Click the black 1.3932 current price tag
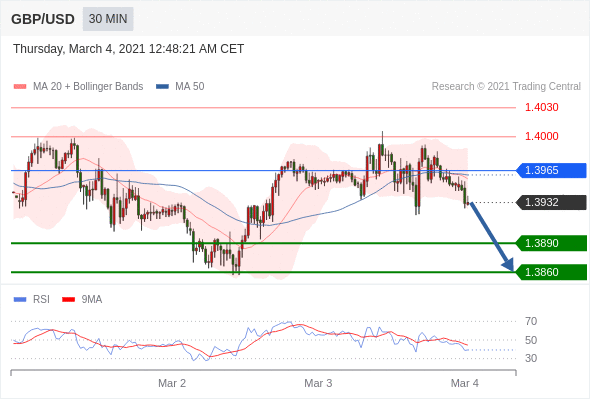 [x=551, y=202]
